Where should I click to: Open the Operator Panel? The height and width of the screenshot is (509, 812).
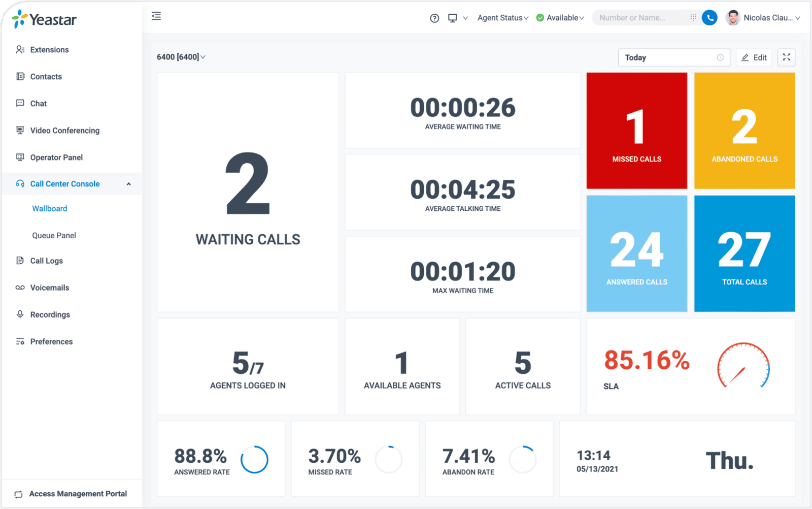[56, 157]
